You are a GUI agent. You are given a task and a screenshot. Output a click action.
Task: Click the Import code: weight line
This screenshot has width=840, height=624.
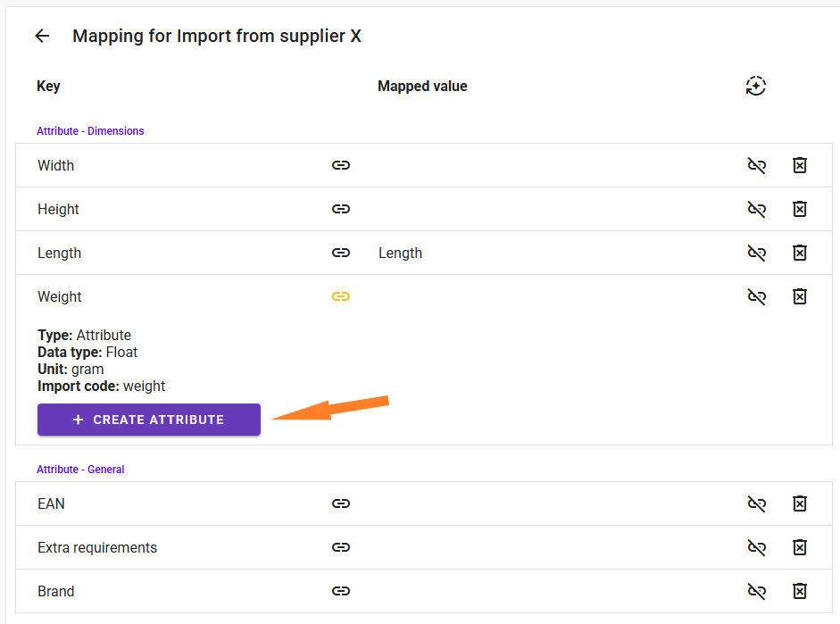101,387
